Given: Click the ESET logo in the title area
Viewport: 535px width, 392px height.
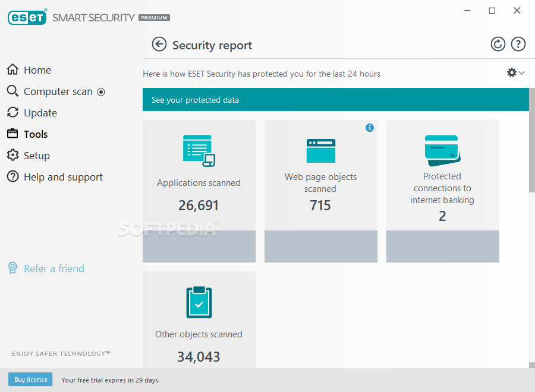Looking at the screenshot, I should coord(27,17).
